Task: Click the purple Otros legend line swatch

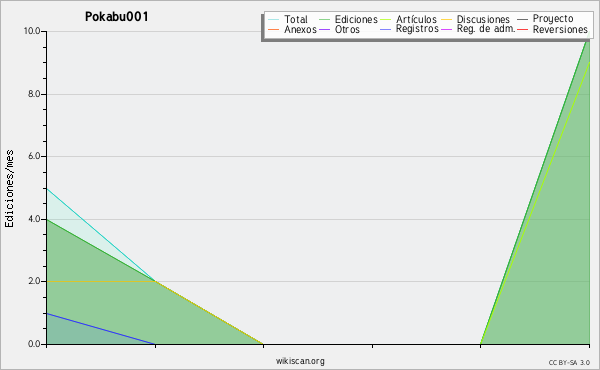Action: [x=324, y=29]
